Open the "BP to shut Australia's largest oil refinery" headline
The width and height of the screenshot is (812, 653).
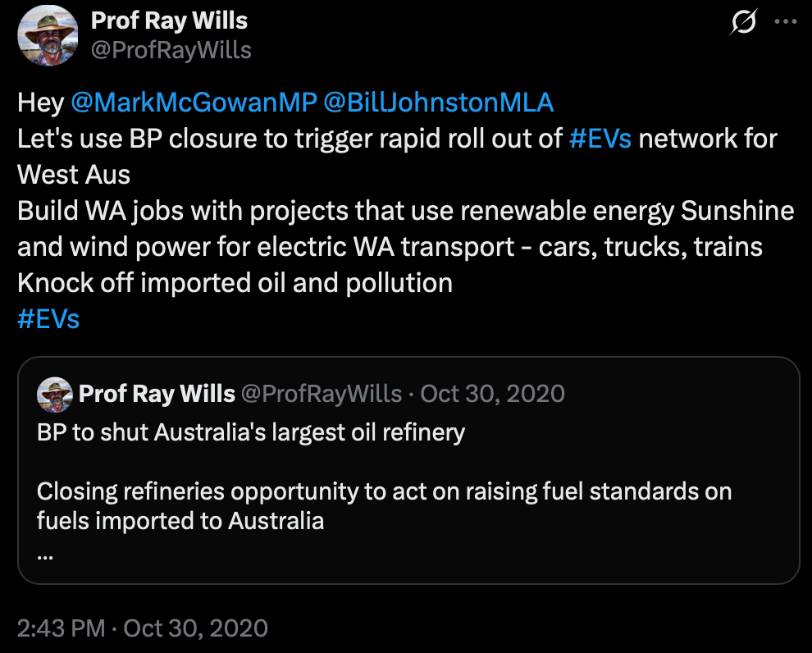[x=251, y=432]
